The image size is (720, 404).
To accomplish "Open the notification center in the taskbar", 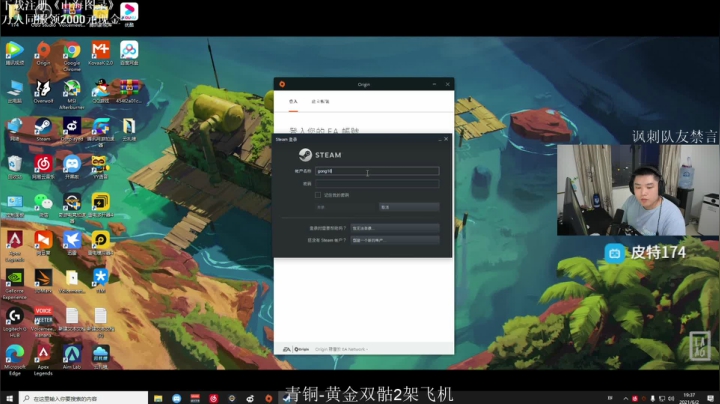I will pos(710,398).
